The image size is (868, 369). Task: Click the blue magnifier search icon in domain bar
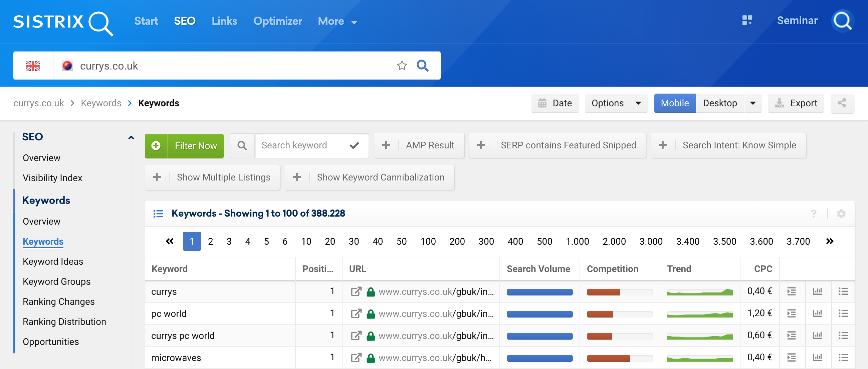[x=422, y=66]
